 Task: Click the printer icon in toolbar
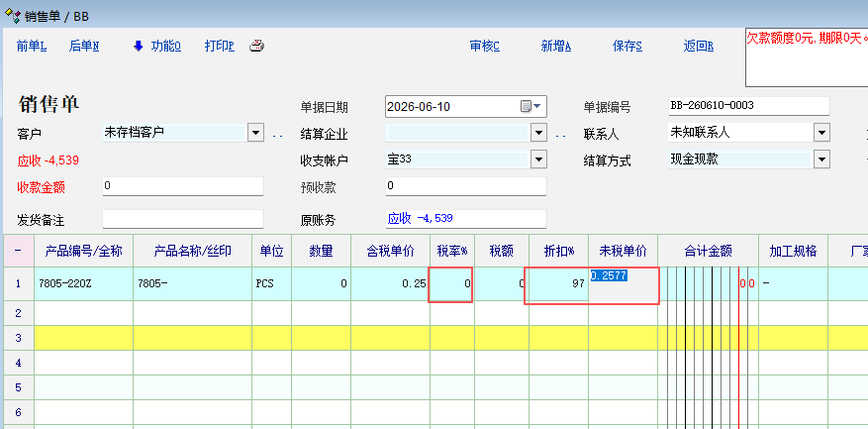point(256,46)
